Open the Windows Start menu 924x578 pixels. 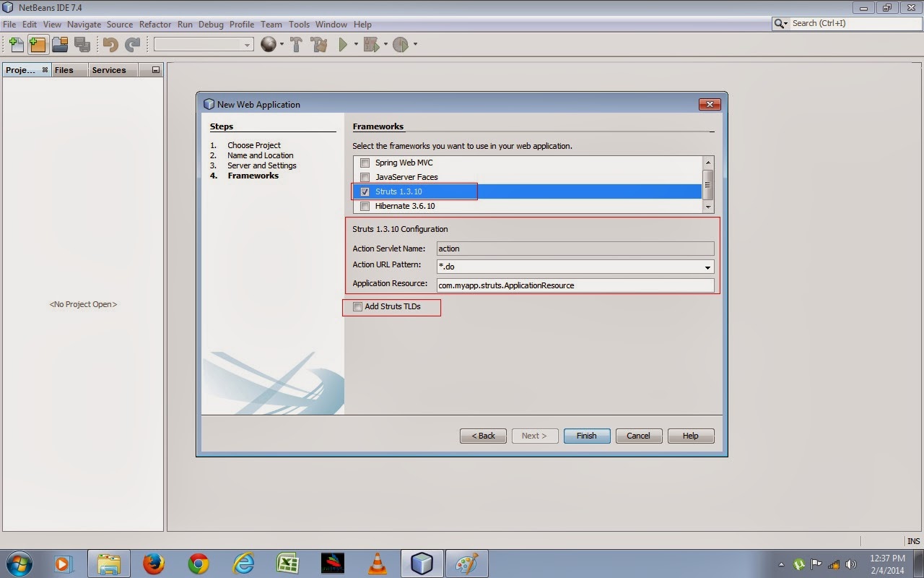pos(19,564)
